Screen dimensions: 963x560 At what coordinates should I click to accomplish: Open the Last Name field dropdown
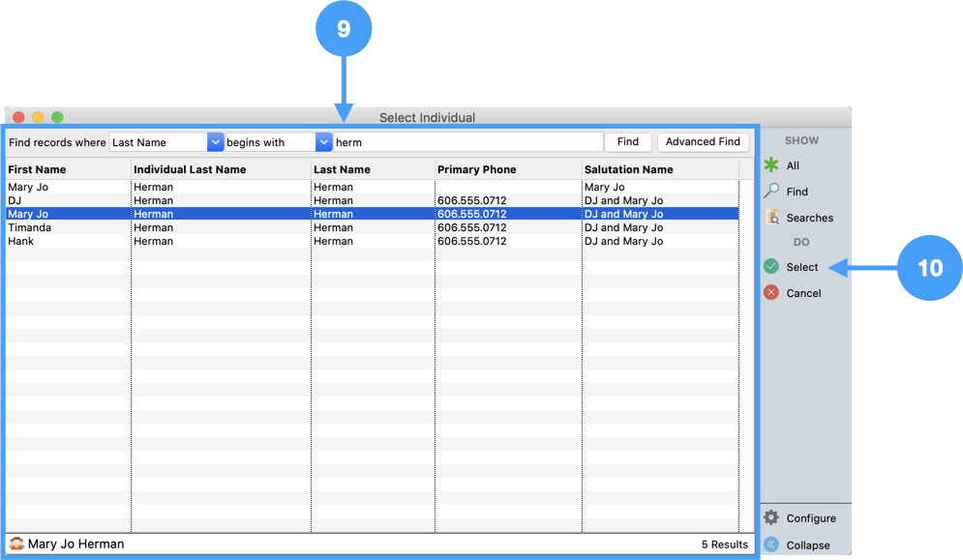tap(215, 142)
